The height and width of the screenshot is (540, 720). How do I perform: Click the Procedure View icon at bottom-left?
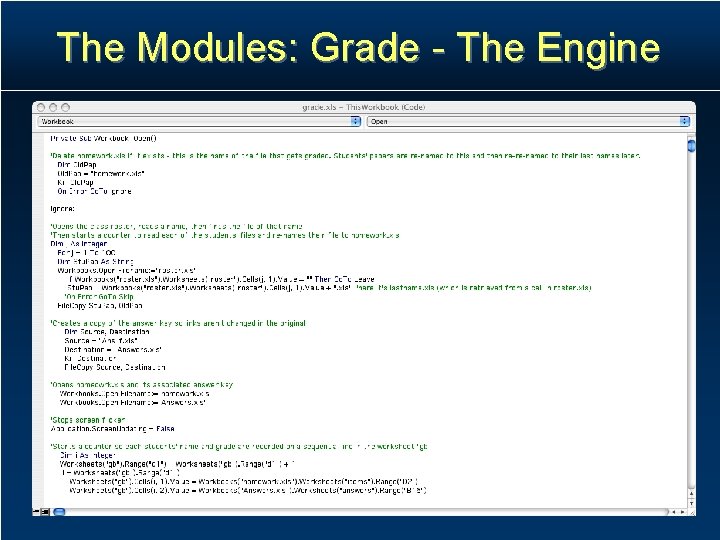[36, 512]
